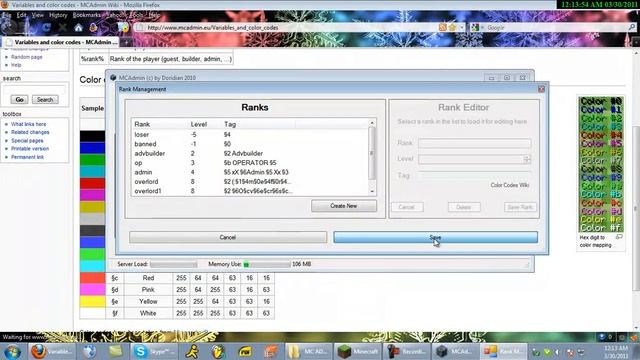Screen dimensions: 640x360
Task: Open the Google search engine selector
Action: coord(477,27)
